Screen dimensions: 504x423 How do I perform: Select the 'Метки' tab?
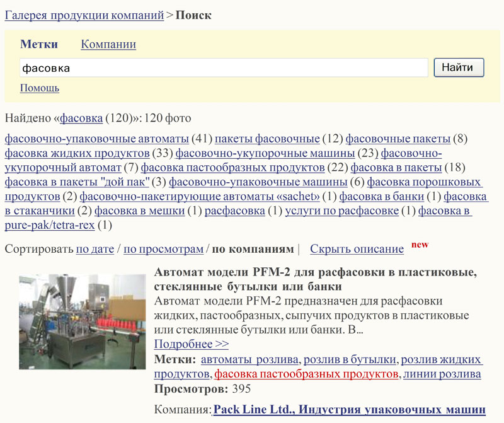pos(39,44)
